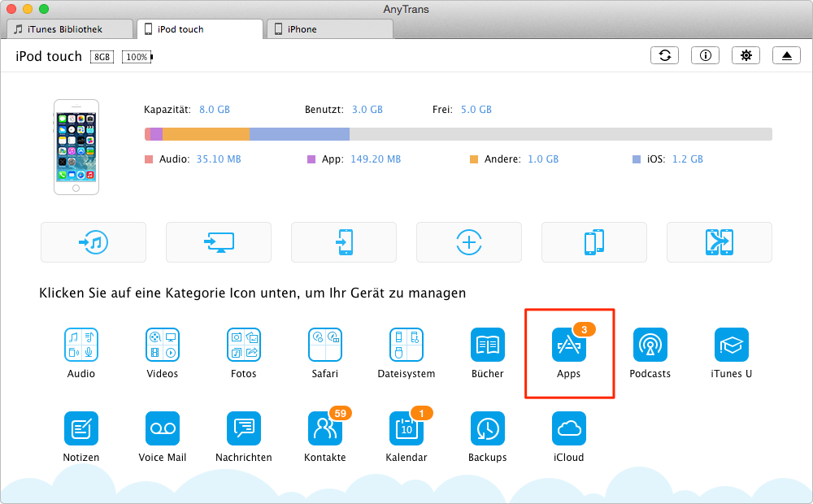This screenshot has width=813, height=504.
Task: Maximize the AnyTrans window
Action: tap(44, 9)
